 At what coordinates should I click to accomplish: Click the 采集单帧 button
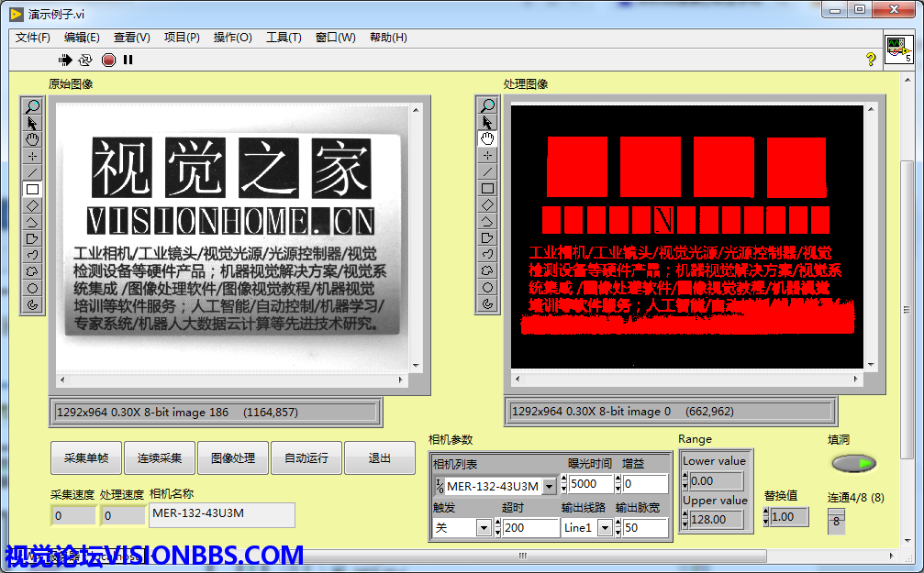pyautogui.click(x=86, y=458)
